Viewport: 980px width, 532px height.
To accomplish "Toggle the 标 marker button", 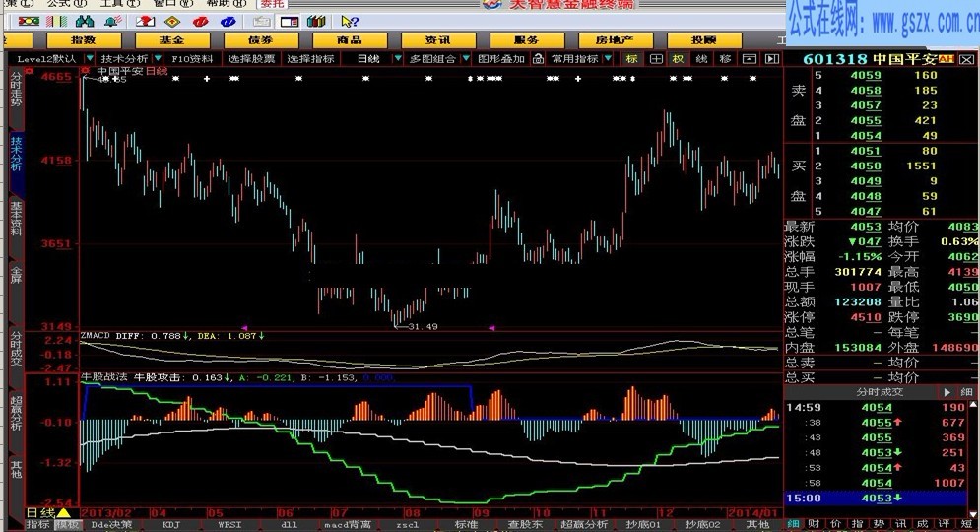I will point(631,59).
